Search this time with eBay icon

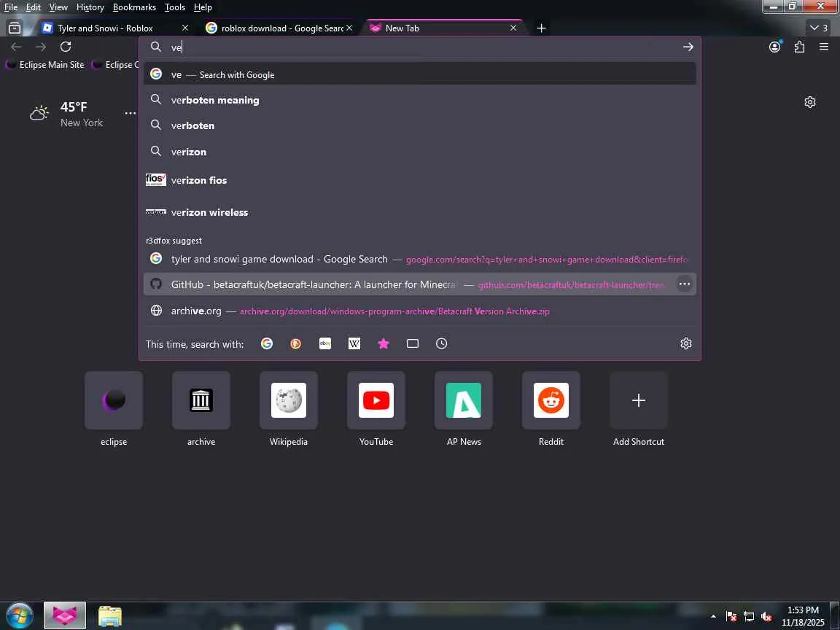pos(325,343)
